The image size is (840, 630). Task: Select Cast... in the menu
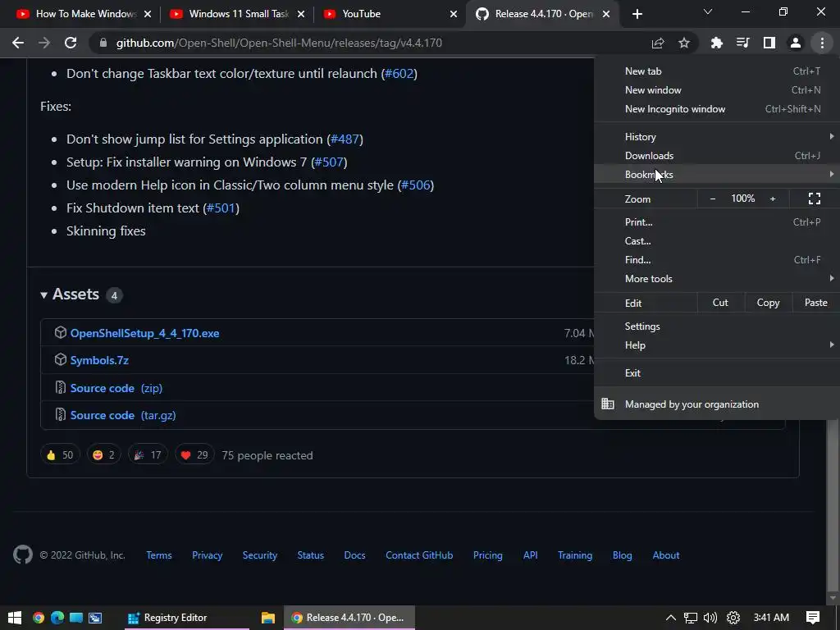pos(717,240)
